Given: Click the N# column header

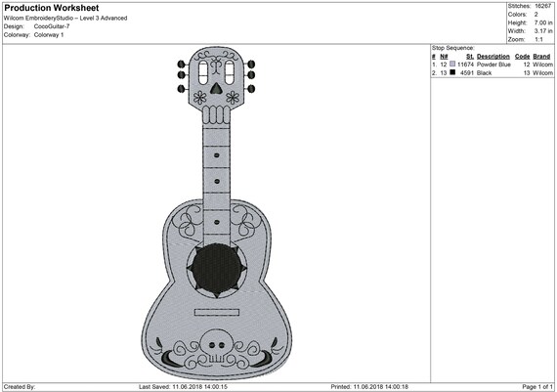Looking at the screenshot, I should (444, 56).
